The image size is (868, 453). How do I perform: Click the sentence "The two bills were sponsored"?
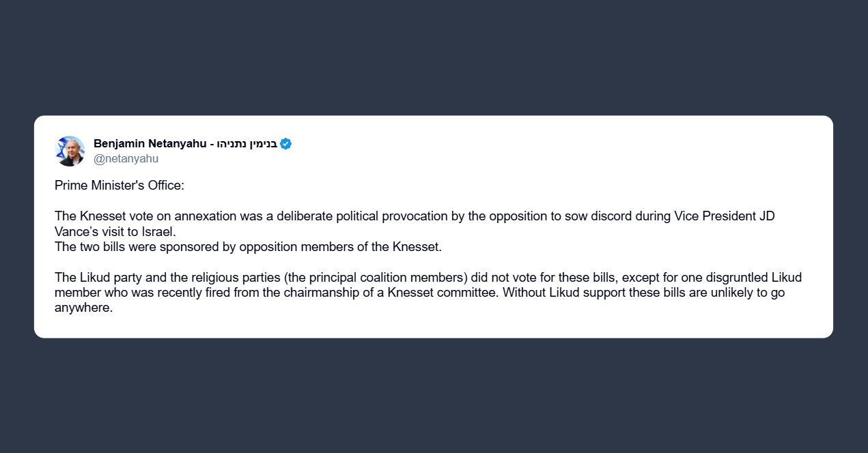click(x=248, y=247)
